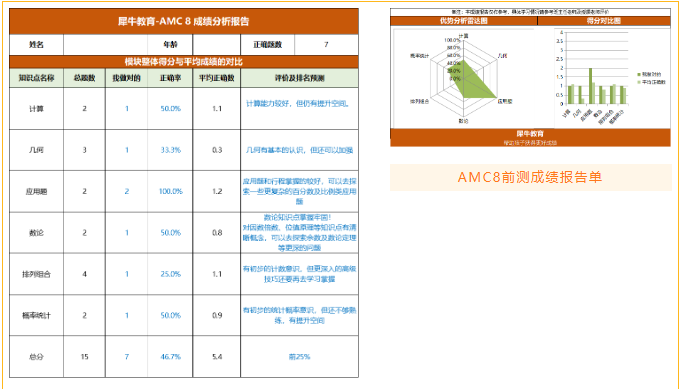The height and width of the screenshot is (389, 680).
Task: Click the 概率统计 row name cell
Action: pos(36,315)
